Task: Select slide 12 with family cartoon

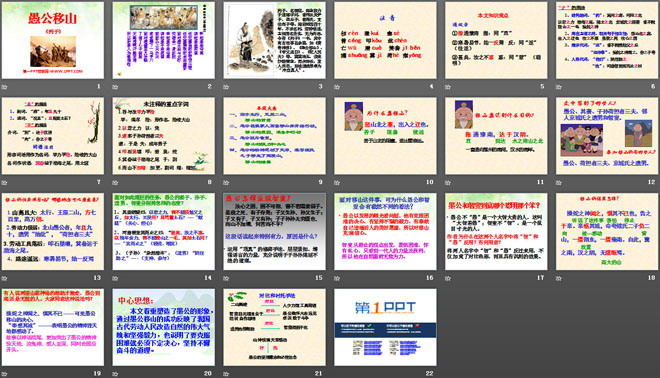Action: [x=607, y=136]
